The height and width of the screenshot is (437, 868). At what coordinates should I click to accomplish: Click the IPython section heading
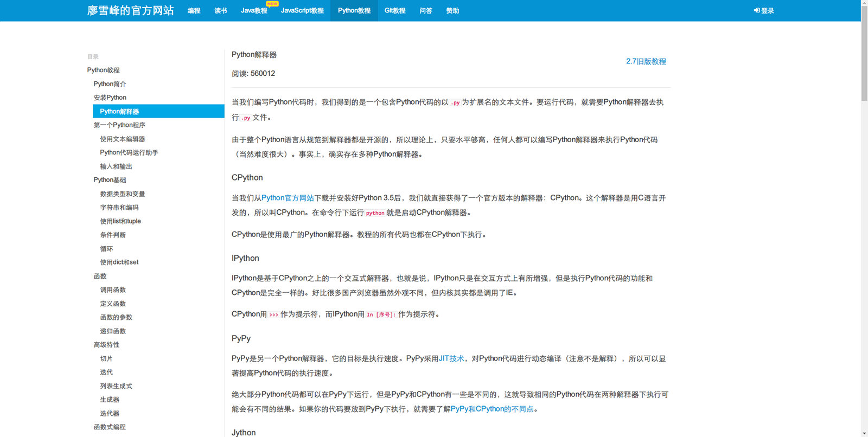point(245,259)
